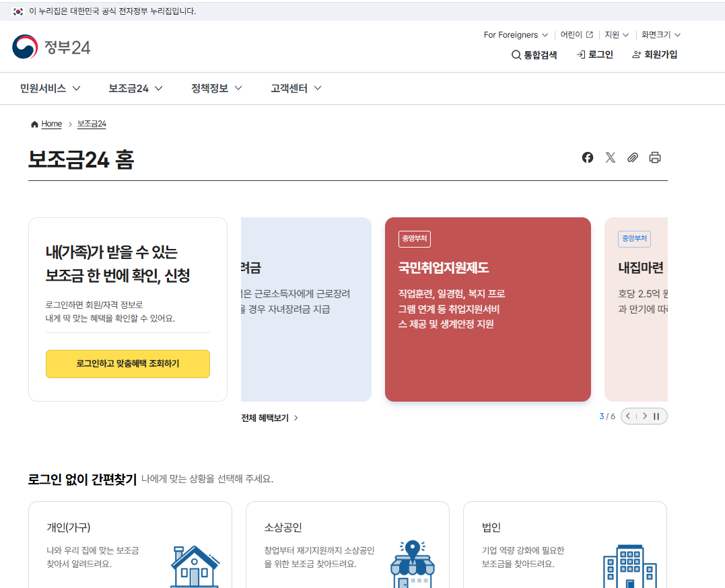Screen dimensions: 725x588
Task: Click the shop icon in 소상공인
Action: coord(413,564)
